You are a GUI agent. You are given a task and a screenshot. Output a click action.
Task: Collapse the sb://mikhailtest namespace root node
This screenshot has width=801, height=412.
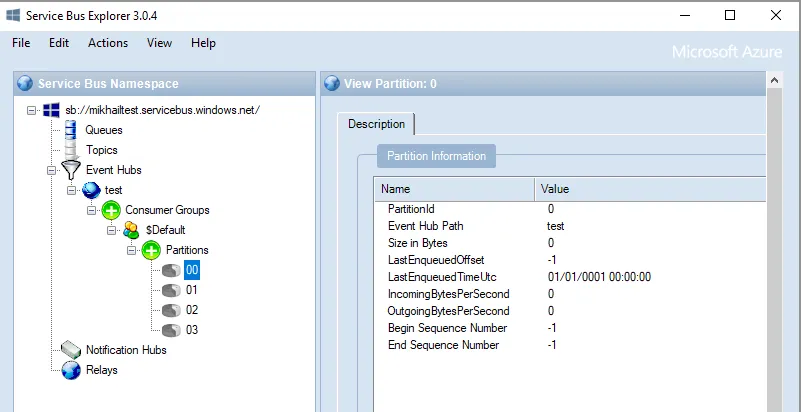(32, 110)
